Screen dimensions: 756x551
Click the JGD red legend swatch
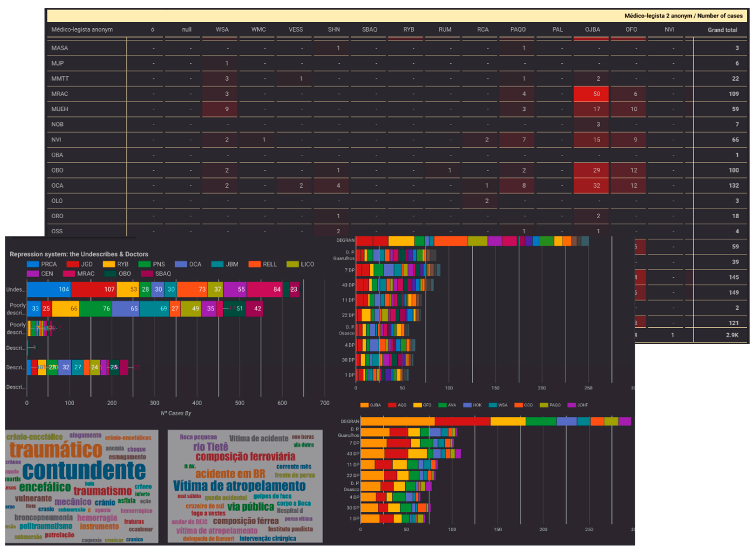pyautogui.click(x=72, y=264)
